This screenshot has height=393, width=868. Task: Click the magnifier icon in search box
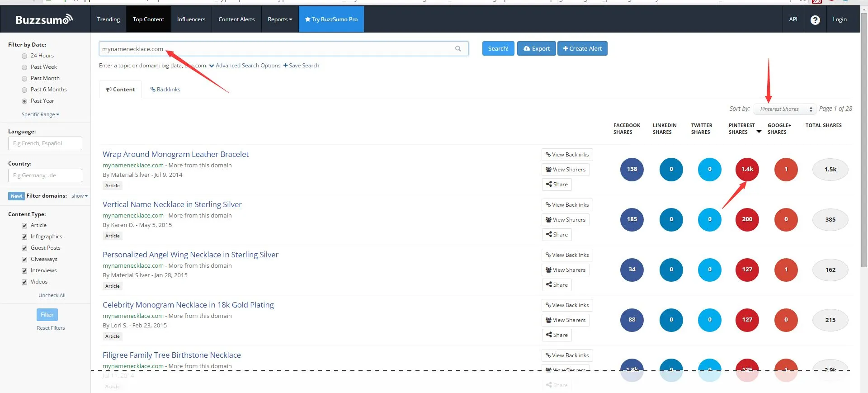[x=458, y=49]
